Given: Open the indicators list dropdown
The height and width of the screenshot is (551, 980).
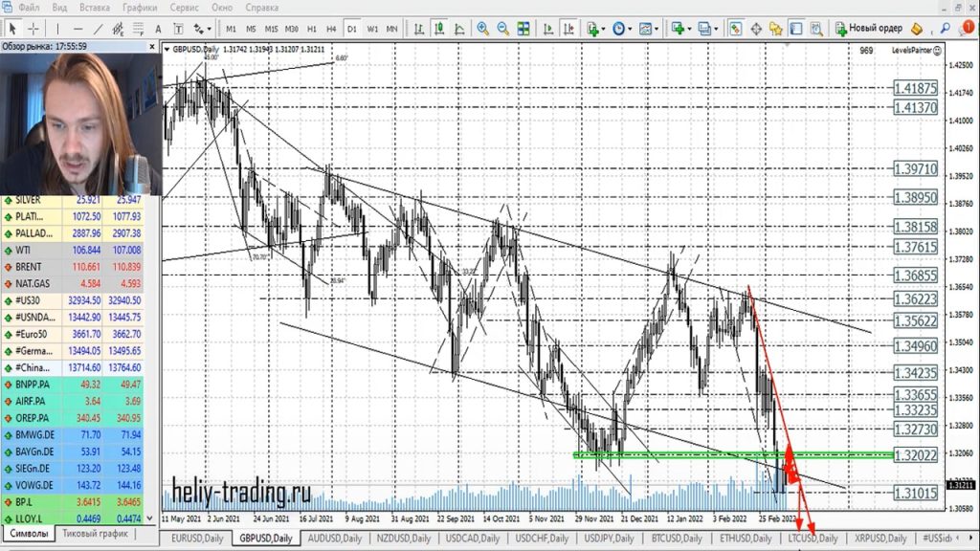Looking at the screenshot, I should click(x=595, y=29).
